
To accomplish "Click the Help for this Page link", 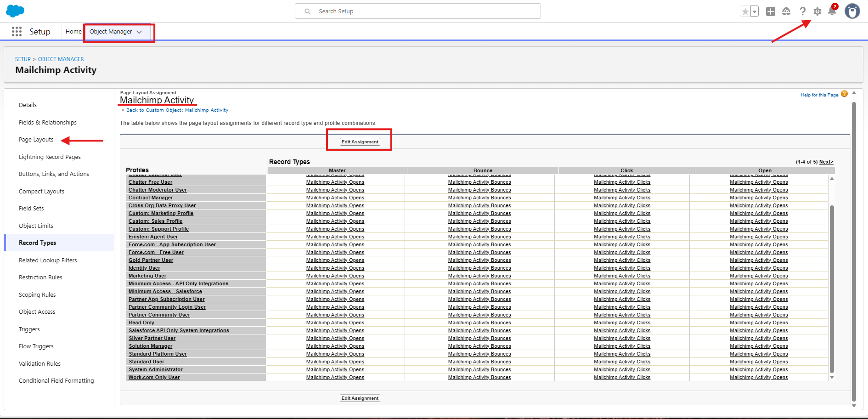I will 819,95.
